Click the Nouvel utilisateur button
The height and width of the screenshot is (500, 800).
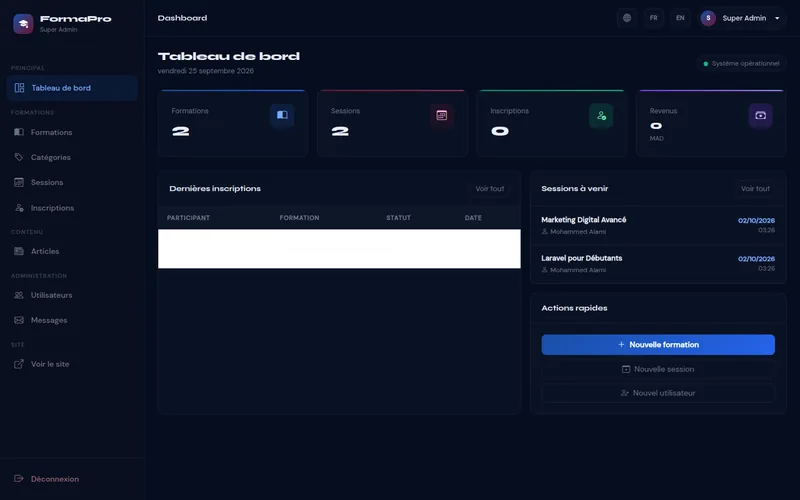658,393
